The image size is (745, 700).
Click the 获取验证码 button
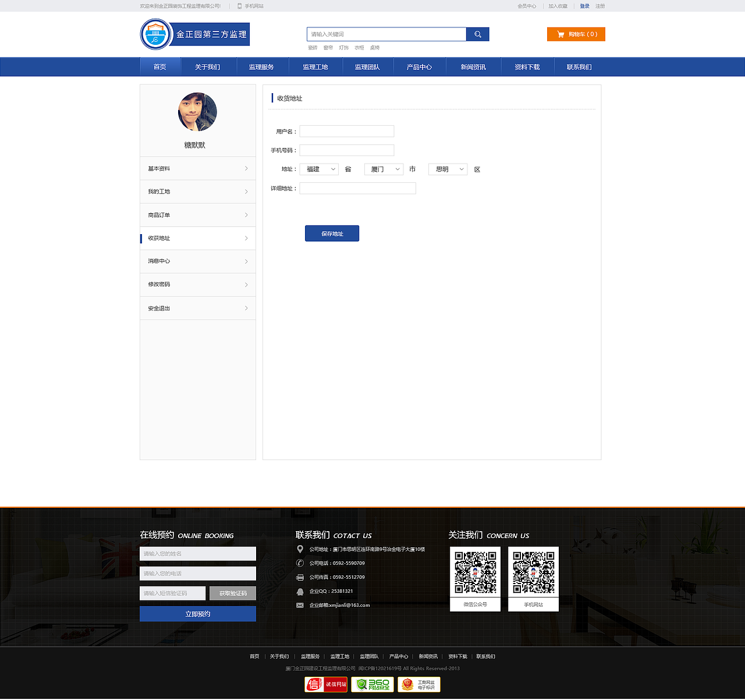[x=233, y=593]
